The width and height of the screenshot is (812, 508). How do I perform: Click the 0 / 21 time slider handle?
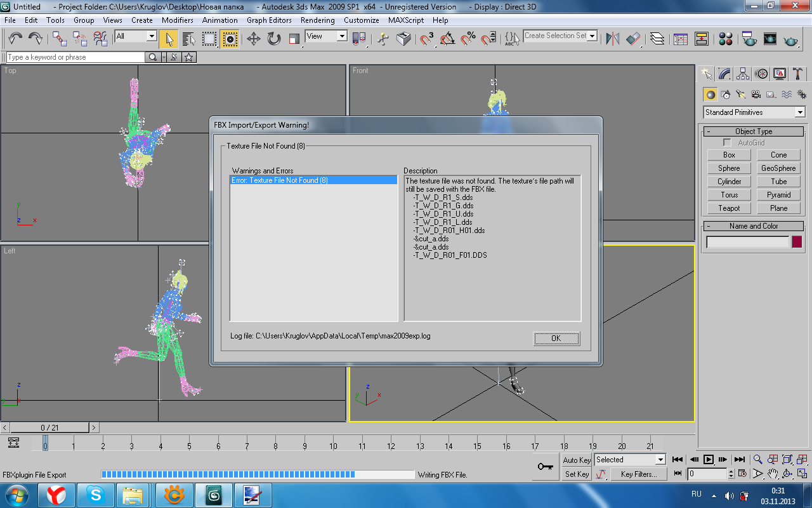(x=49, y=428)
